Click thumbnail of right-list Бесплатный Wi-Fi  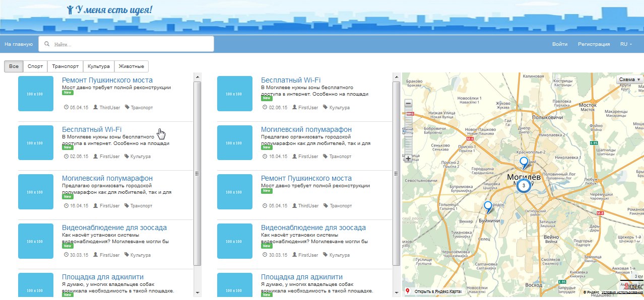(235, 94)
